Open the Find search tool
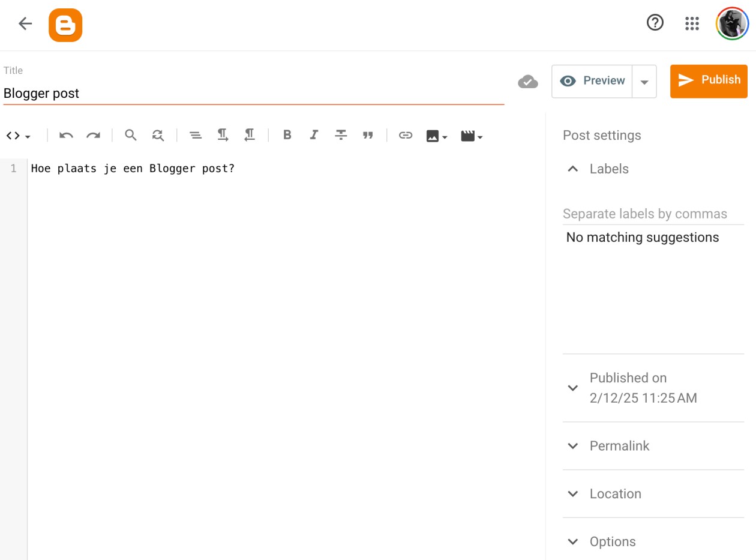 coord(131,135)
